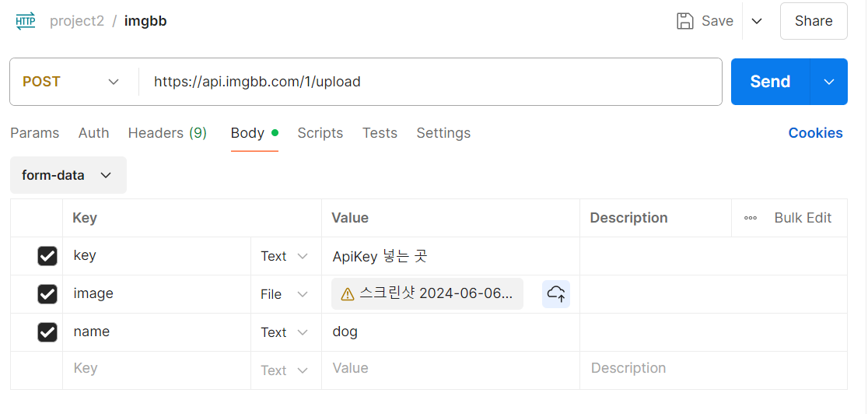Open the type dropdown in the empty row
This screenshot has width=868, height=414.
[x=285, y=370]
